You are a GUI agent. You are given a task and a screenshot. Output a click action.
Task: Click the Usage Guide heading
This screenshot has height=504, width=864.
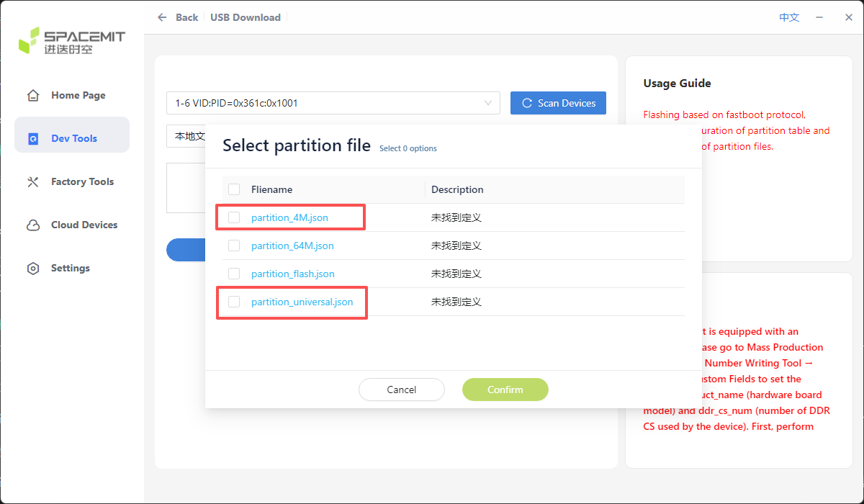pos(677,84)
